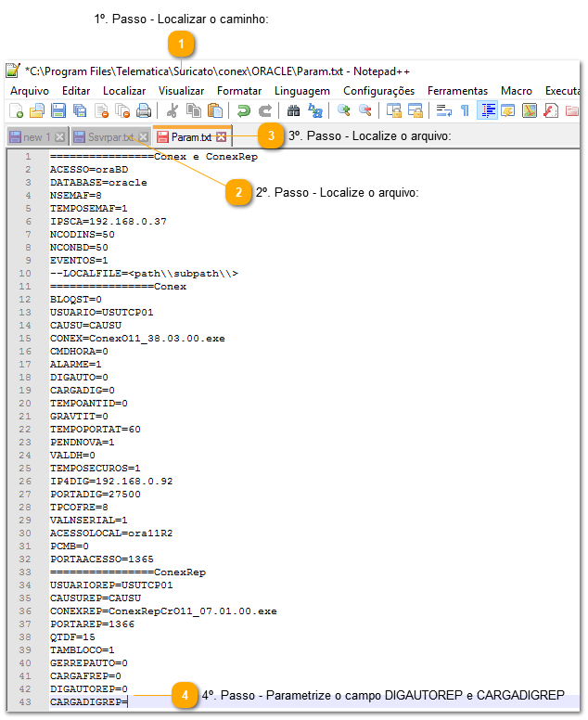Close the Ssvrpar.txt tab
588x720 pixels.
pyautogui.click(x=143, y=136)
